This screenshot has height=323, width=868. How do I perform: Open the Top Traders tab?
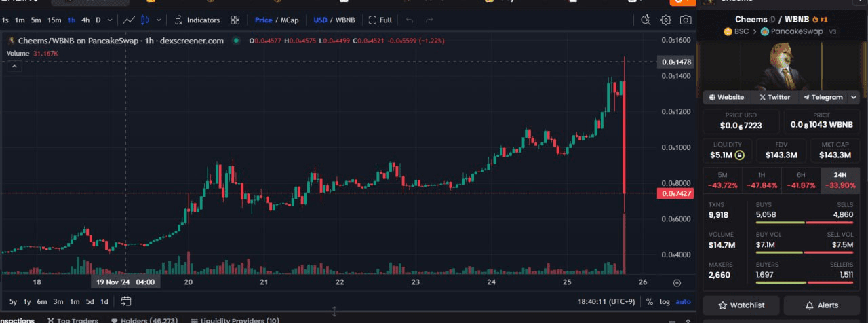coord(73,320)
